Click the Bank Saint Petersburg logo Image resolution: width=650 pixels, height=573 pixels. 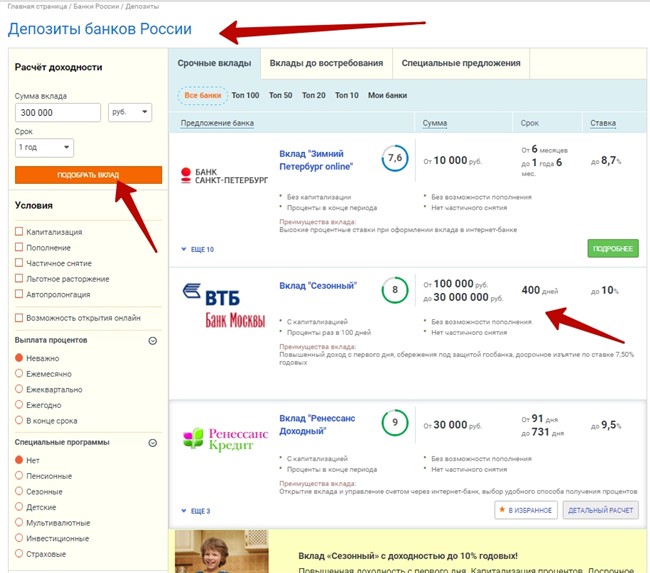224,176
